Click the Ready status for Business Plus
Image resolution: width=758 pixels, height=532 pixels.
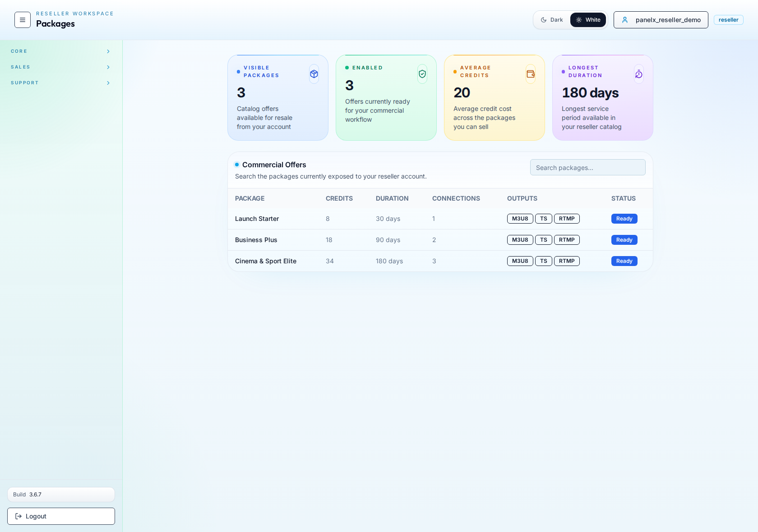coord(624,240)
